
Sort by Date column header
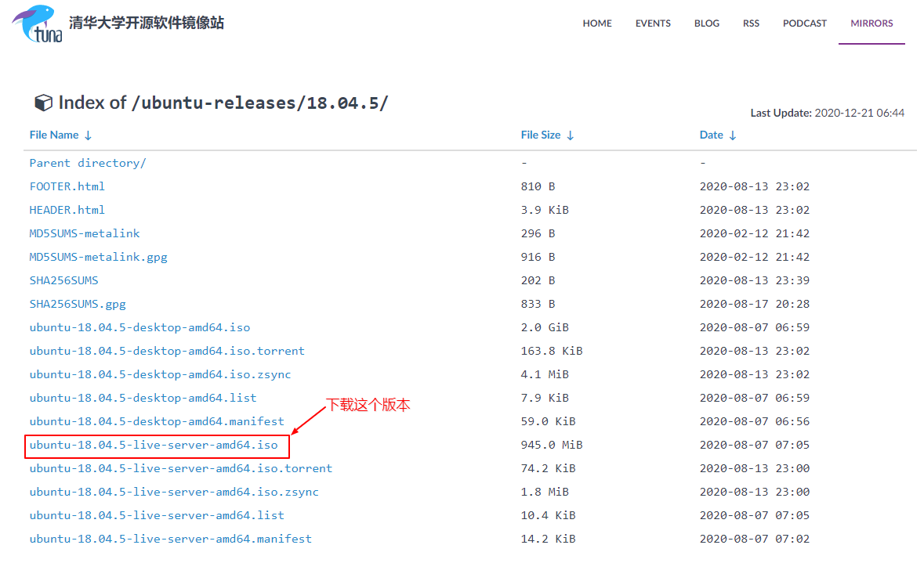[x=718, y=135]
